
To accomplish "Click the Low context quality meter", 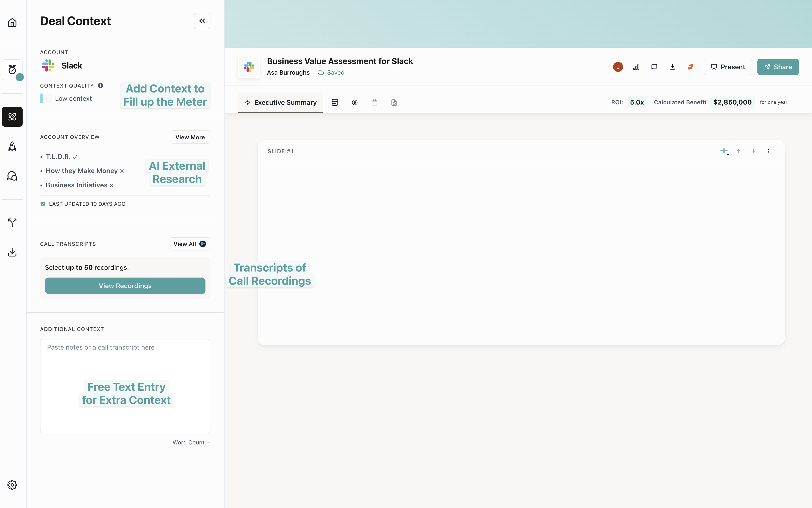I will point(45,98).
